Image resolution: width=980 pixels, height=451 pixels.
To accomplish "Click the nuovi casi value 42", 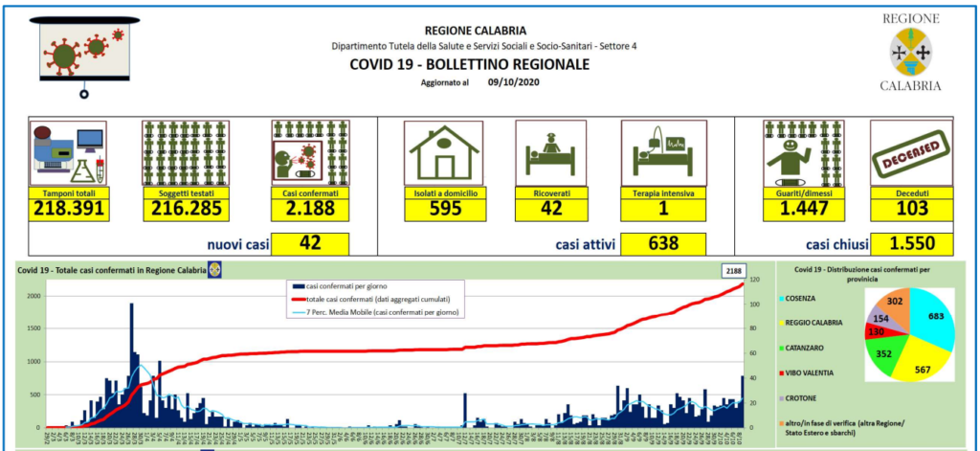I will [309, 244].
